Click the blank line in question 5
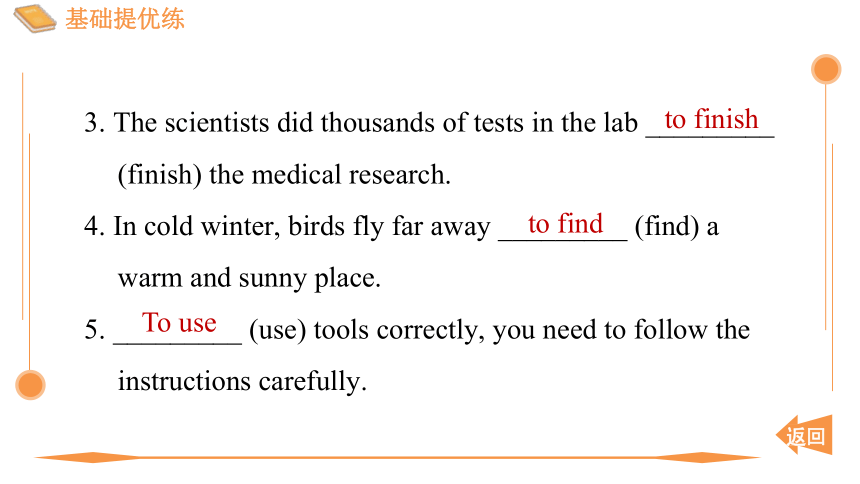The width and height of the screenshot is (860, 484). click(x=177, y=344)
